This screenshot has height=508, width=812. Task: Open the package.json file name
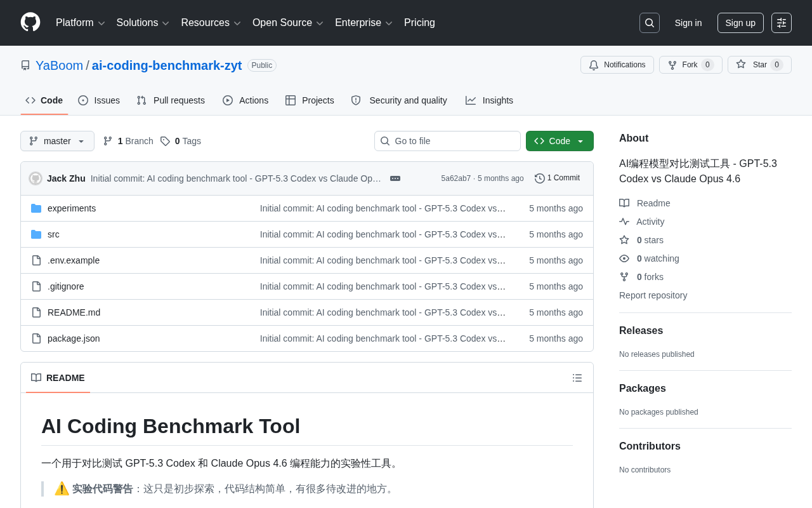pos(74,338)
